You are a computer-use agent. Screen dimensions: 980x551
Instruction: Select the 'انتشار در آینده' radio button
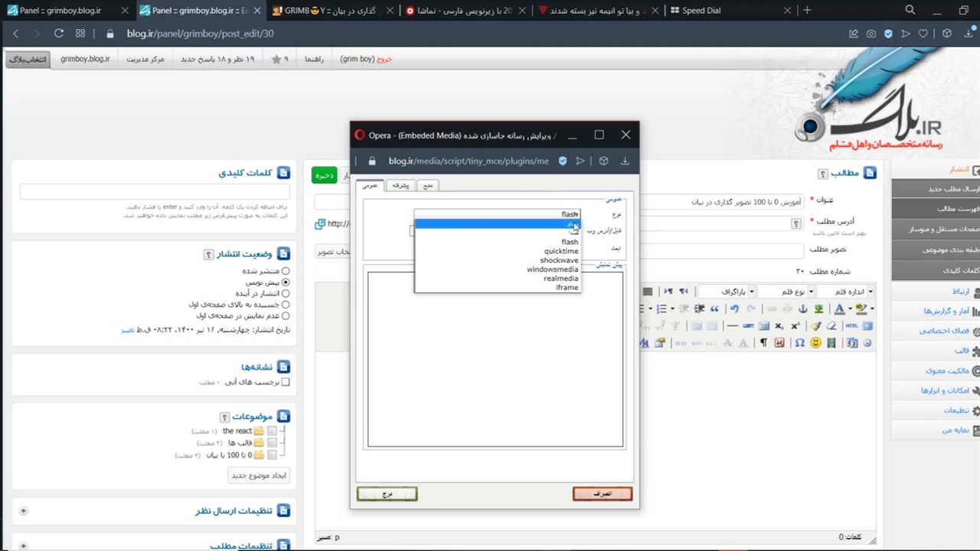point(286,293)
